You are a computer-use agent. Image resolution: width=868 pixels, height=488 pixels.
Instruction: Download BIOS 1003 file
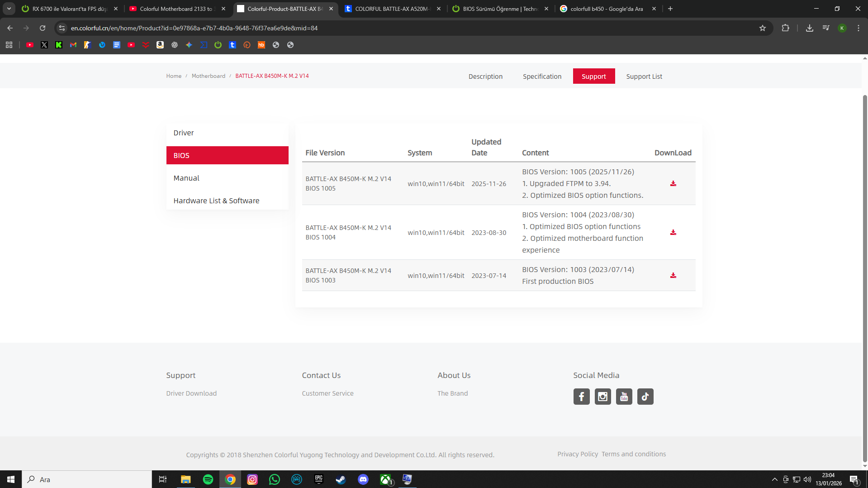pyautogui.click(x=673, y=275)
